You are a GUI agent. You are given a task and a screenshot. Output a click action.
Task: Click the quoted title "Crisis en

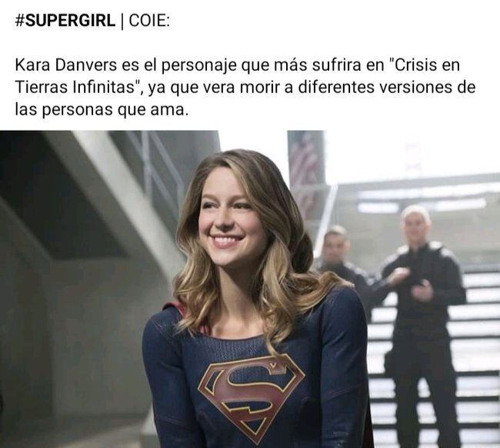point(425,65)
